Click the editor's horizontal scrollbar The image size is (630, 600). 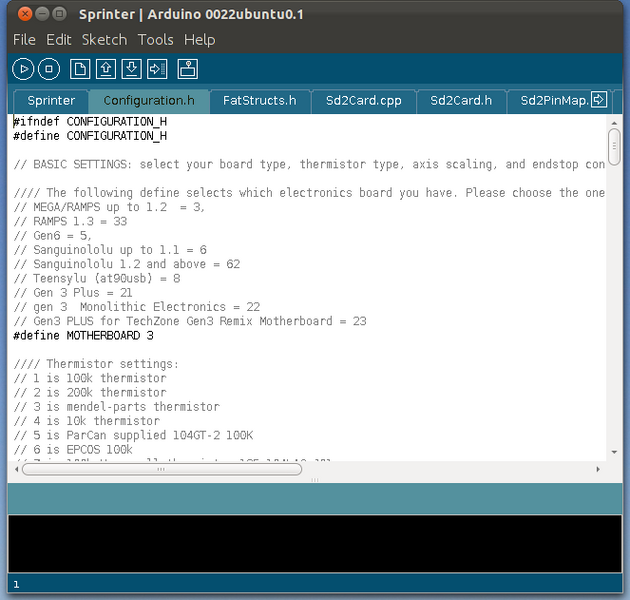[160, 468]
